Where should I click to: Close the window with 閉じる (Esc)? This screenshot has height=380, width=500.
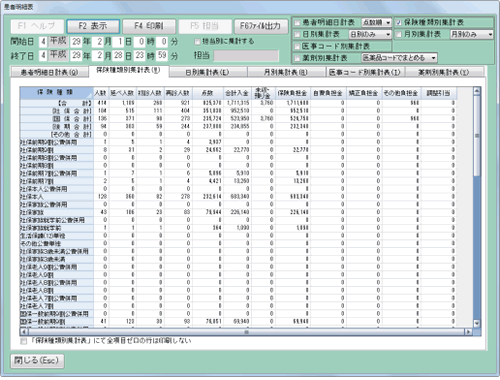click(37, 361)
